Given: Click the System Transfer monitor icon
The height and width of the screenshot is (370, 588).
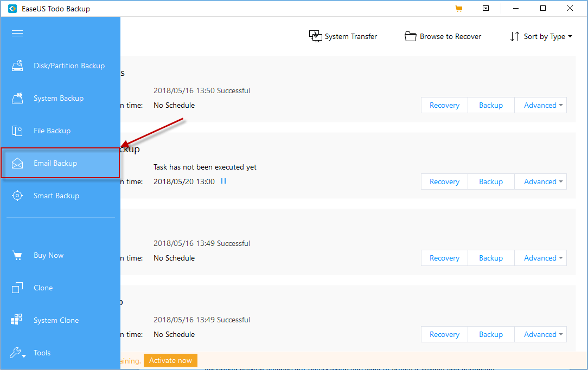Looking at the screenshot, I should (x=315, y=36).
